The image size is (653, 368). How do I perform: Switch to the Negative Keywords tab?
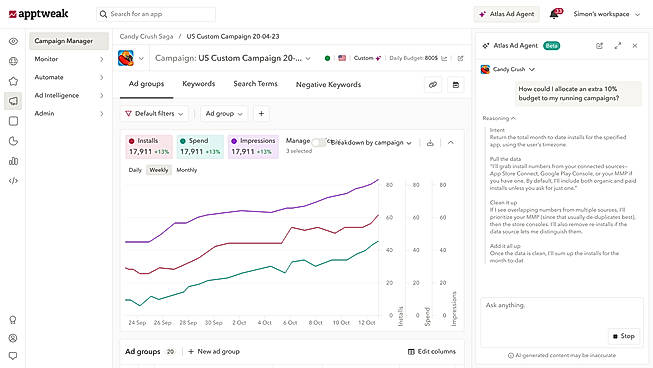(328, 85)
